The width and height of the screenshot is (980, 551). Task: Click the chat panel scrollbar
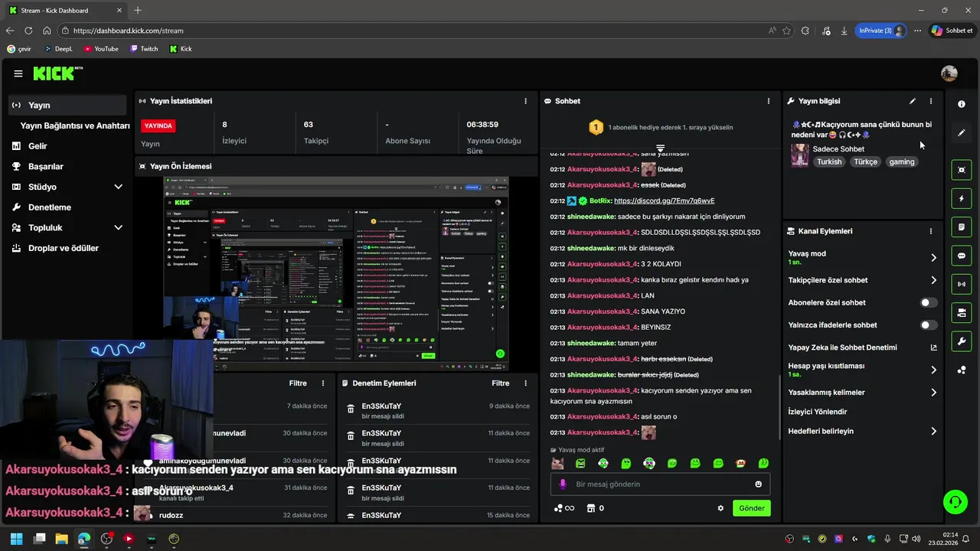coord(779,407)
